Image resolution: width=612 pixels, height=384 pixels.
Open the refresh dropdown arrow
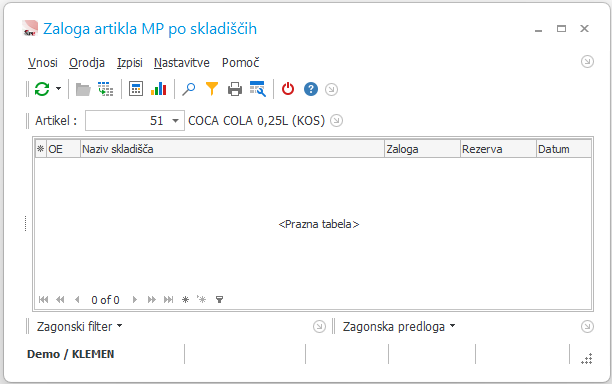tap(59, 89)
